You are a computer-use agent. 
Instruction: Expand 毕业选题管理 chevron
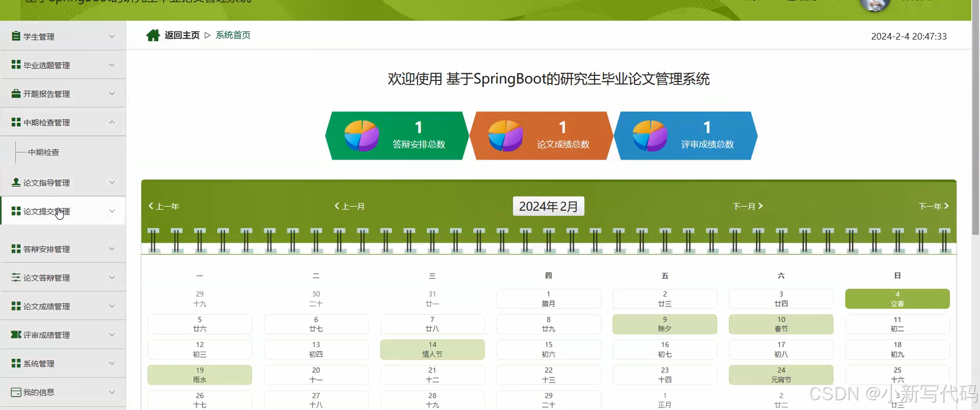[112, 64]
